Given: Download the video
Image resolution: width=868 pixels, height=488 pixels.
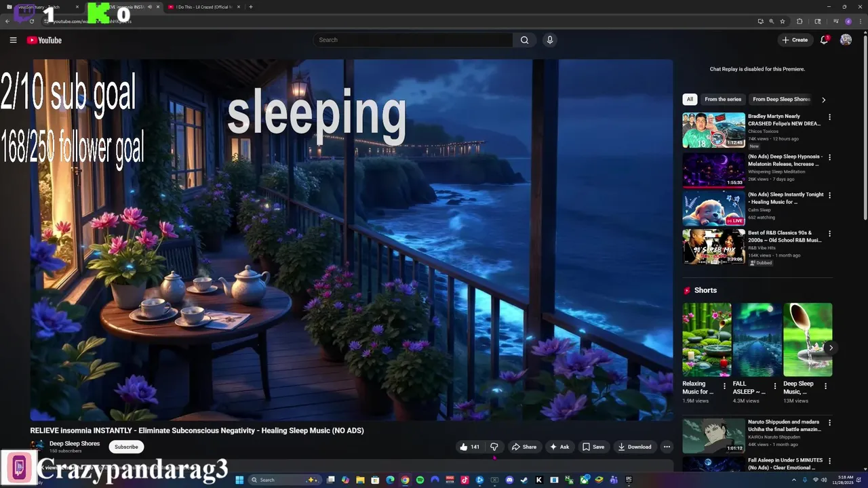Looking at the screenshot, I should tap(635, 447).
